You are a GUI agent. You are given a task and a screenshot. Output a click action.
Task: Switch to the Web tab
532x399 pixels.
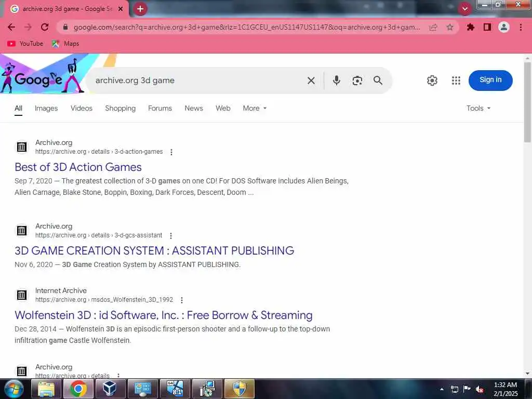point(223,109)
